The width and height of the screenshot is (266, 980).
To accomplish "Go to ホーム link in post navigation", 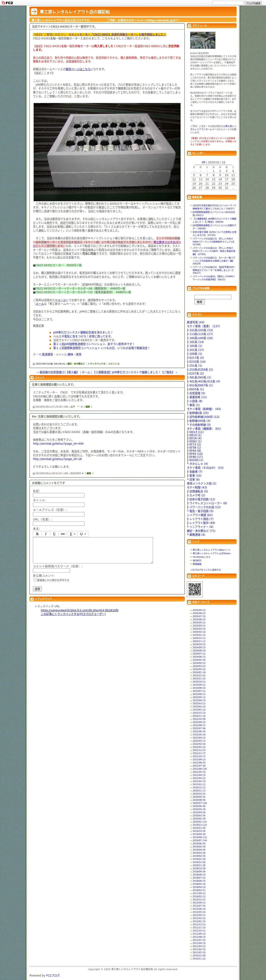I will coord(86,372).
